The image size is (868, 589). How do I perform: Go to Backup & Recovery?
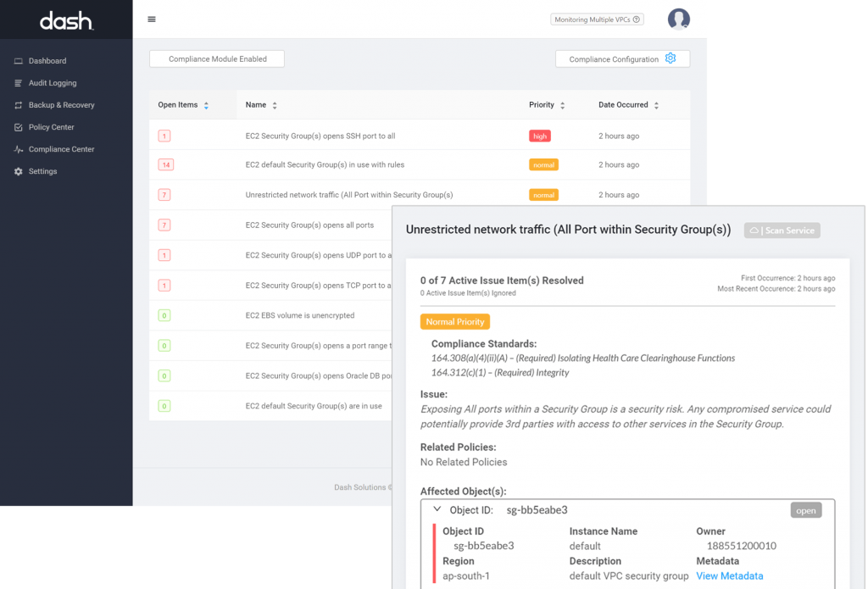point(61,105)
